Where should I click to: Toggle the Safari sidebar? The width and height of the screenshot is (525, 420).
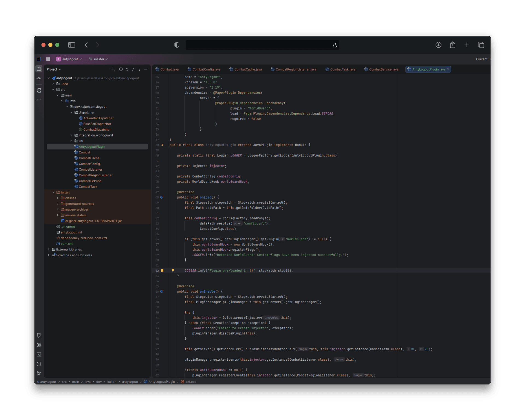72,45
